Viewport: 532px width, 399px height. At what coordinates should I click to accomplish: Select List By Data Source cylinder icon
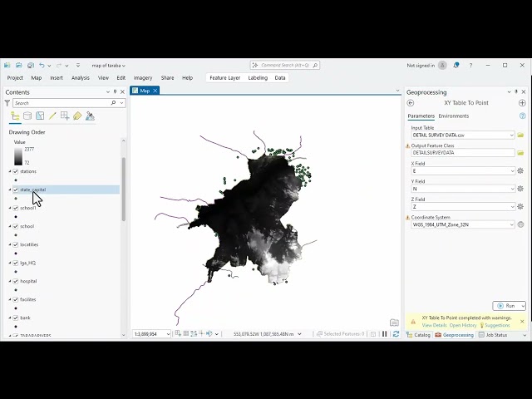[x=27, y=116]
